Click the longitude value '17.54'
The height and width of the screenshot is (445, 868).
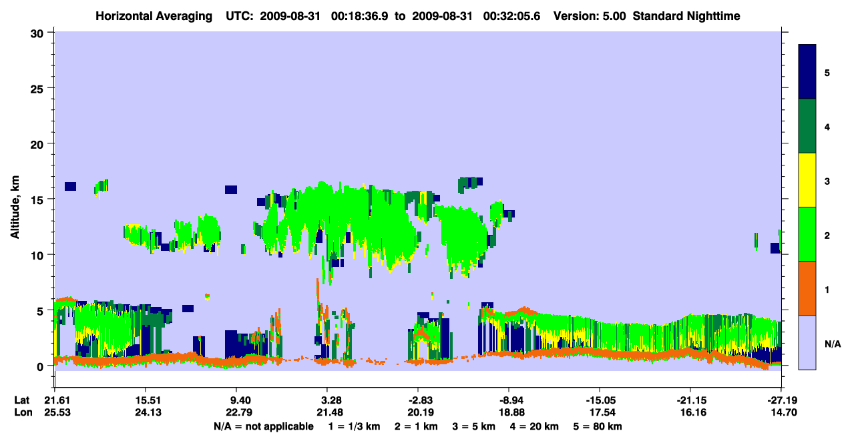coord(600,412)
